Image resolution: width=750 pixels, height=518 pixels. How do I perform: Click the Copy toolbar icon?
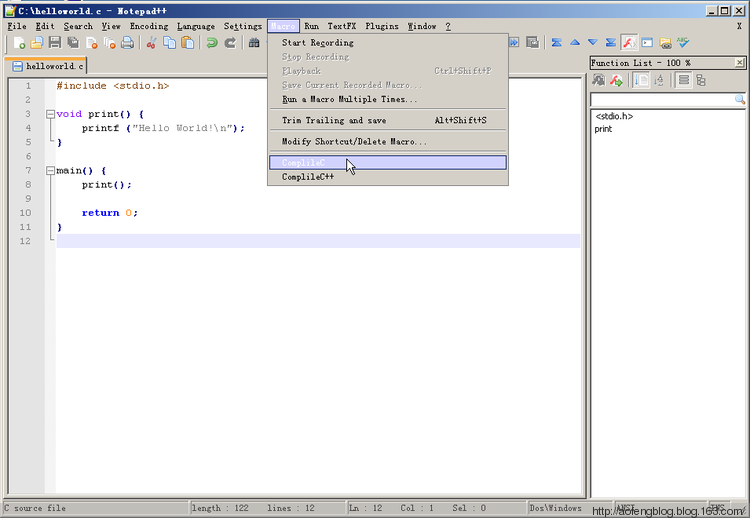(x=170, y=43)
